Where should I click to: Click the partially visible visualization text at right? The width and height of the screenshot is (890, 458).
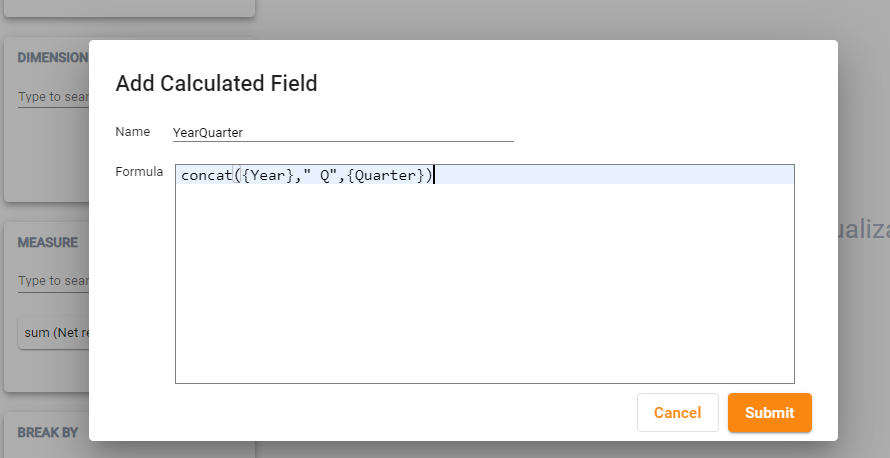tap(863, 230)
